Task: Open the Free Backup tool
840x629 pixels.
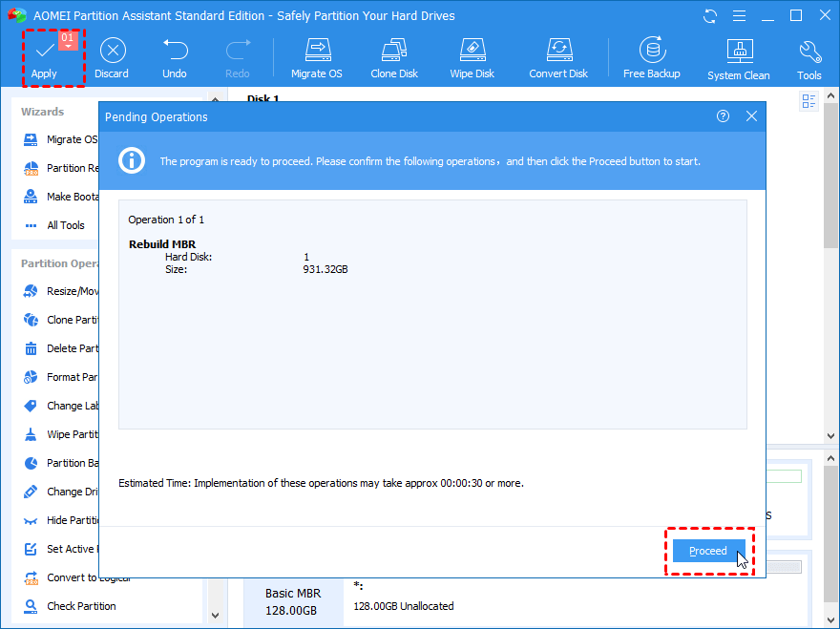Action: pyautogui.click(x=651, y=51)
